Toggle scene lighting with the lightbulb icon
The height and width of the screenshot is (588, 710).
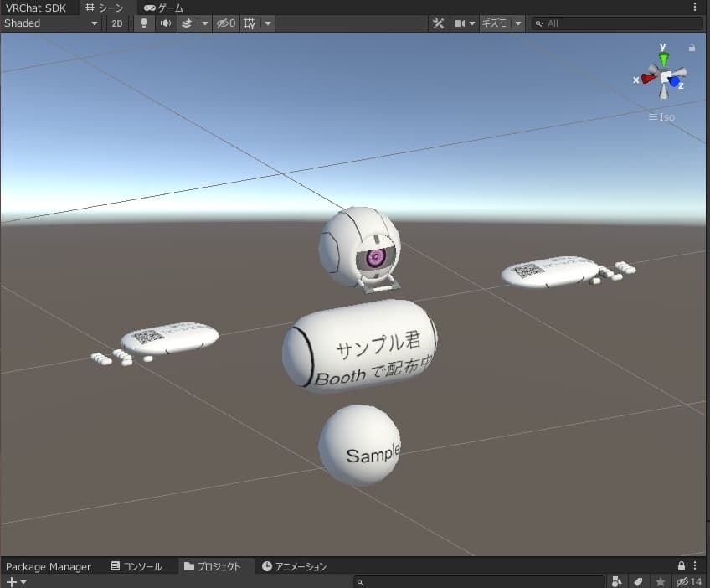144,23
